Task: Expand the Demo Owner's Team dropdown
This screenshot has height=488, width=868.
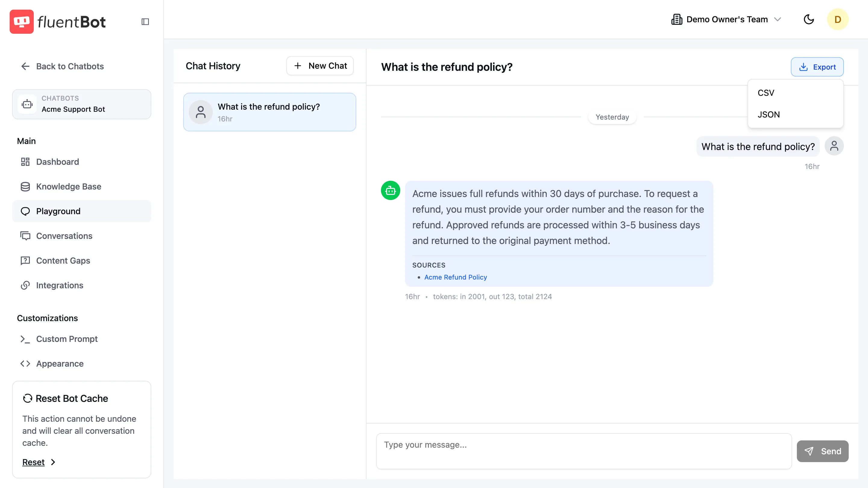Action: pos(726,19)
